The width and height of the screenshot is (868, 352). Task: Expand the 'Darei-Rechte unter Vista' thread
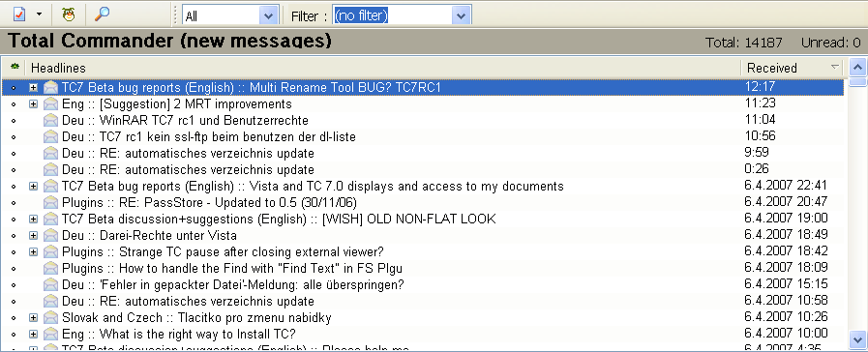[x=33, y=235]
